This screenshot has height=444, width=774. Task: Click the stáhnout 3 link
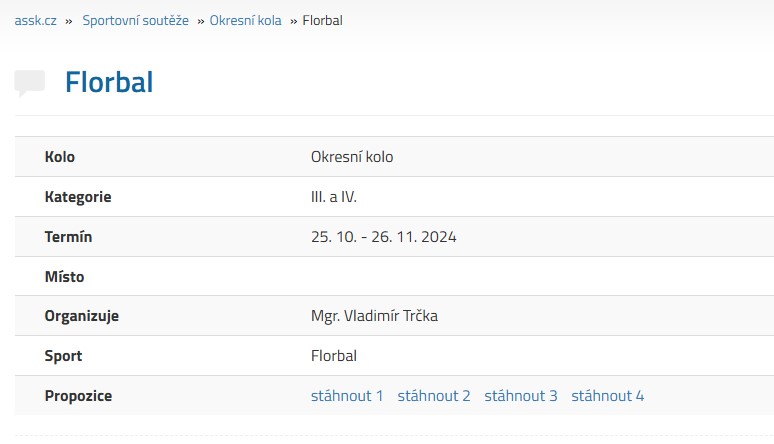521,396
